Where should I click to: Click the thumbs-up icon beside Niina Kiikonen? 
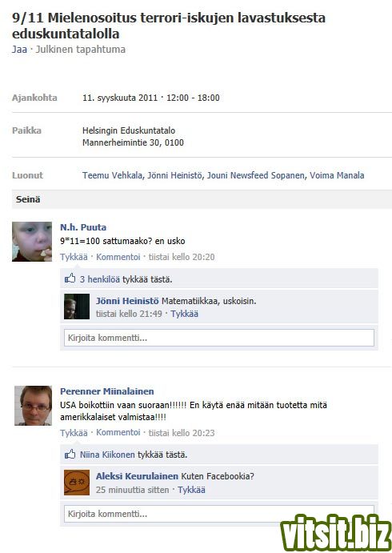(70, 454)
